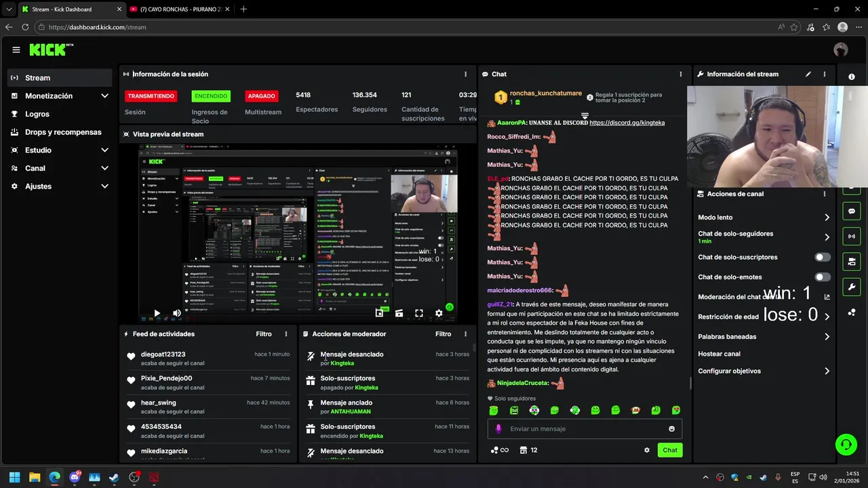Open Feed de actividades three-dot menu
This screenshot has height=488, width=868.
[x=286, y=334]
